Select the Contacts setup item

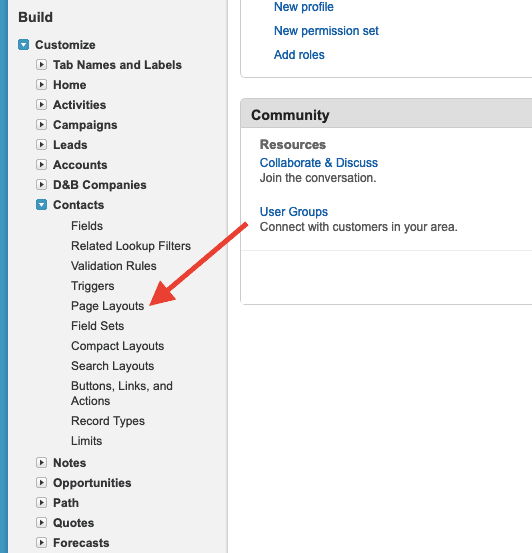(79, 205)
